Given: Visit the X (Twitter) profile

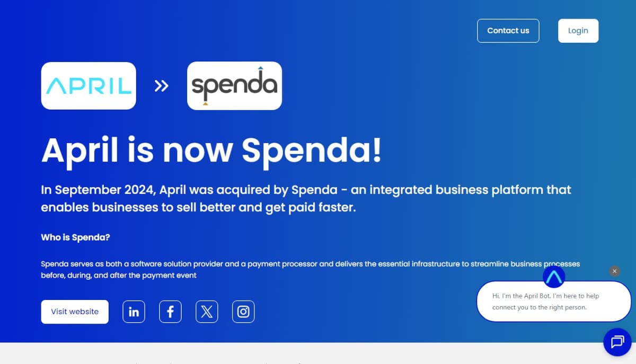Looking at the screenshot, I should pyautogui.click(x=207, y=312).
